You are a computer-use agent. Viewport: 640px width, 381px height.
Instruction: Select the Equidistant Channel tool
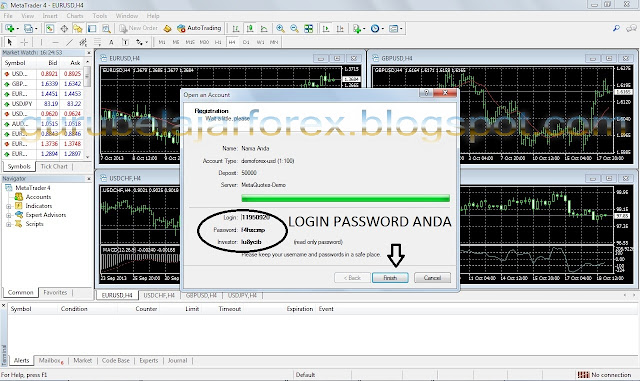(83, 42)
